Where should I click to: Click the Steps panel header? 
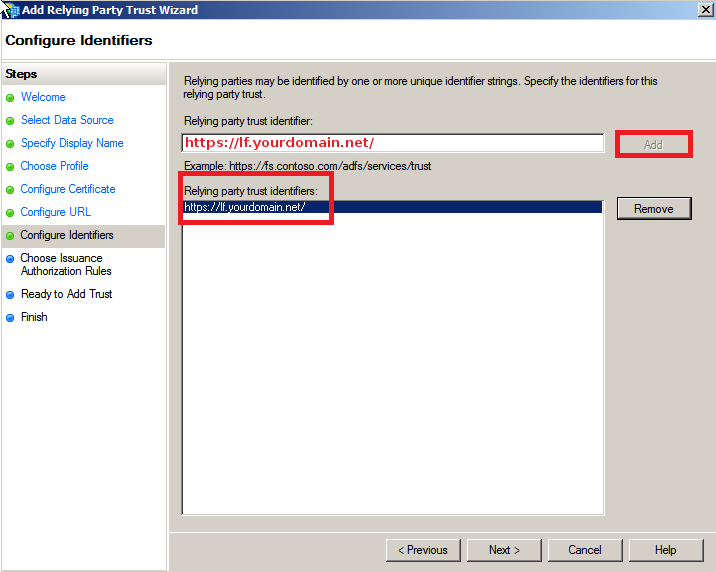tap(84, 74)
